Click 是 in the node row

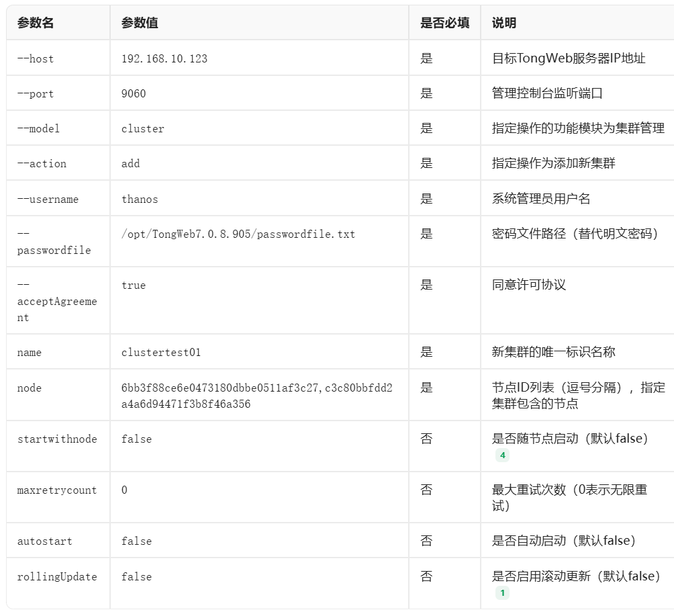pyautogui.click(x=426, y=387)
